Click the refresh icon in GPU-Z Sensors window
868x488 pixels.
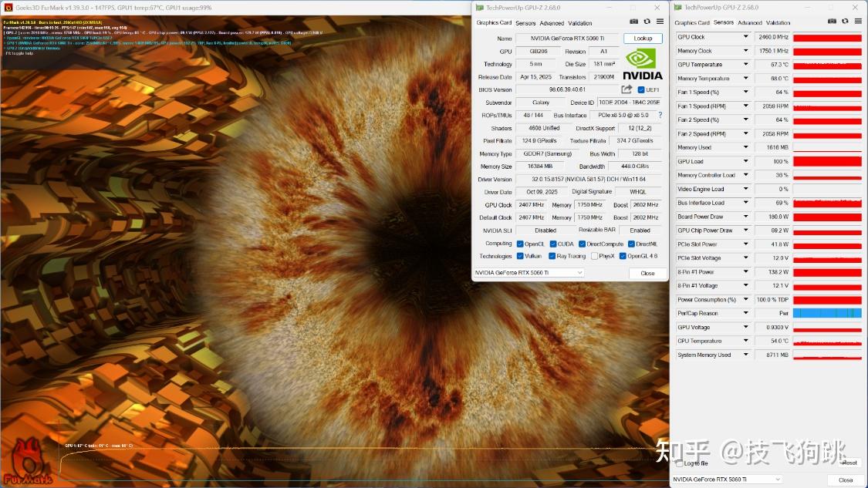(845, 21)
